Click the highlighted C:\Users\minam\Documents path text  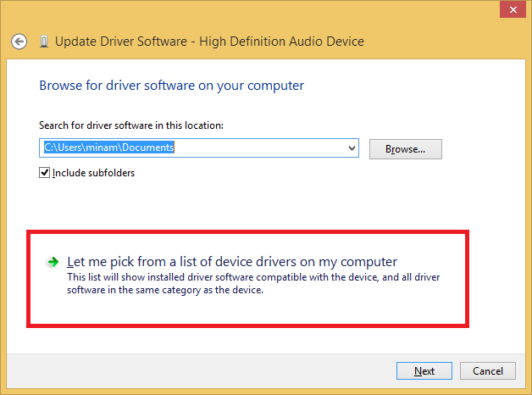(109, 147)
